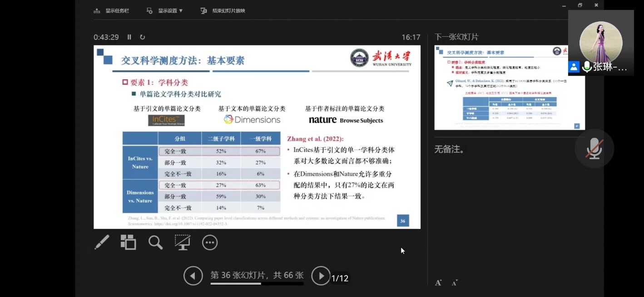Click the slide number badge 36
This screenshot has width=644, height=297.
(x=402, y=221)
